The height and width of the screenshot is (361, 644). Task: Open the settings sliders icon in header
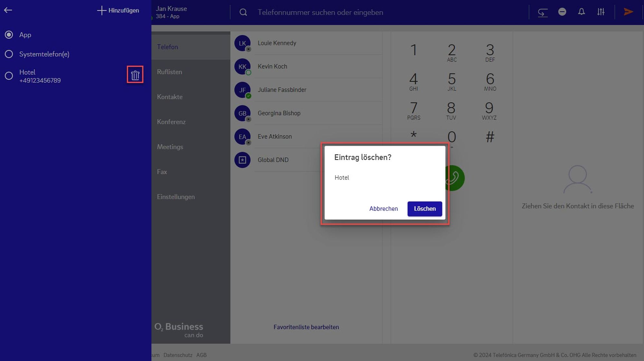pyautogui.click(x=601, y=12)
